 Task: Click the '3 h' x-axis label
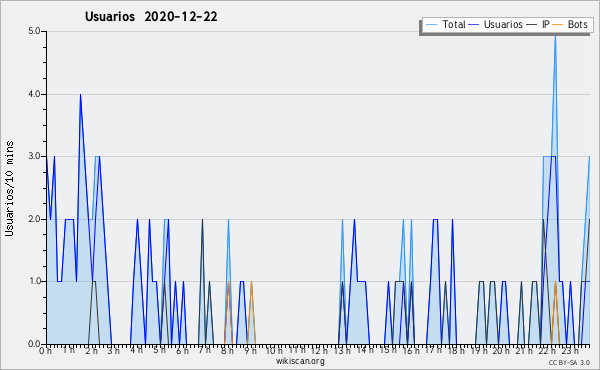(114, 351)
